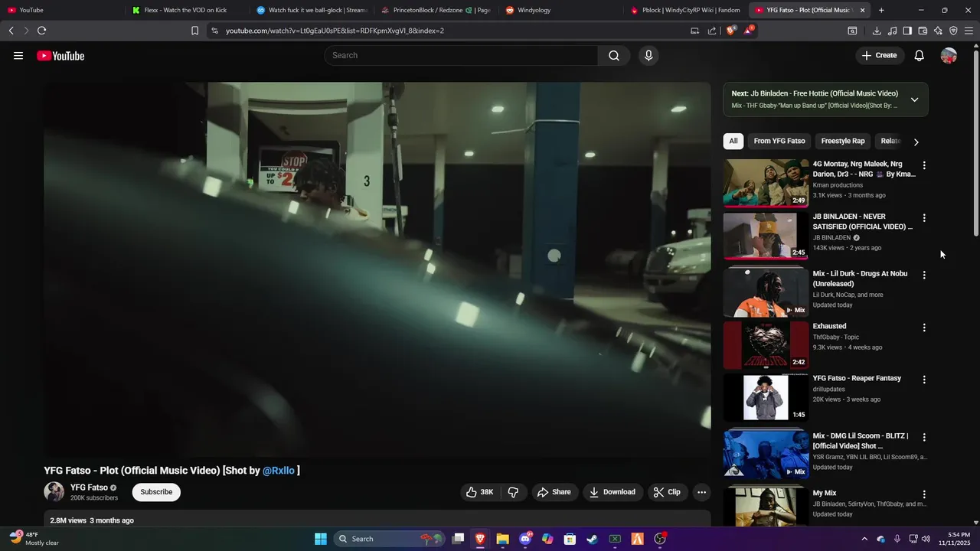Image resolution: width=980 pixels, height=551 pixels.
Task: Open Brave Rewards triangle icon
Action: click(x=748, y=31)
